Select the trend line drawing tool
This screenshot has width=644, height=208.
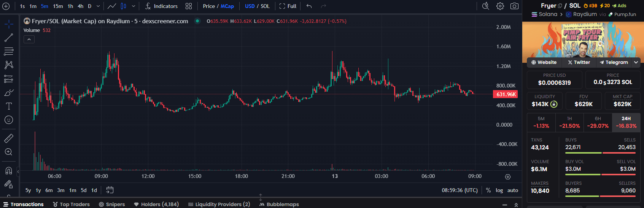9,38
